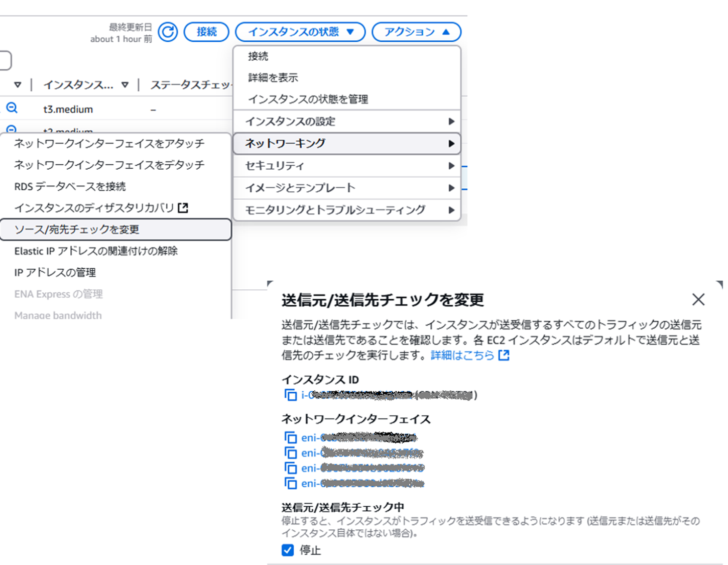Click the zoom-out icon in t3.medium row
This screenshot has height=565, width=728.
click(12, 108)
